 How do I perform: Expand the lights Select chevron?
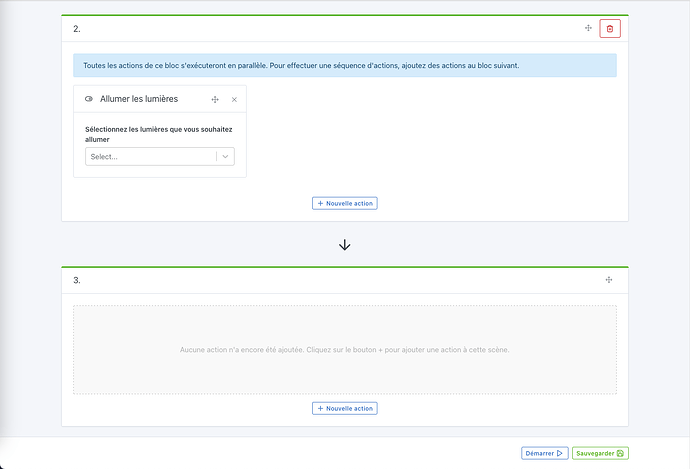[225, 157]
